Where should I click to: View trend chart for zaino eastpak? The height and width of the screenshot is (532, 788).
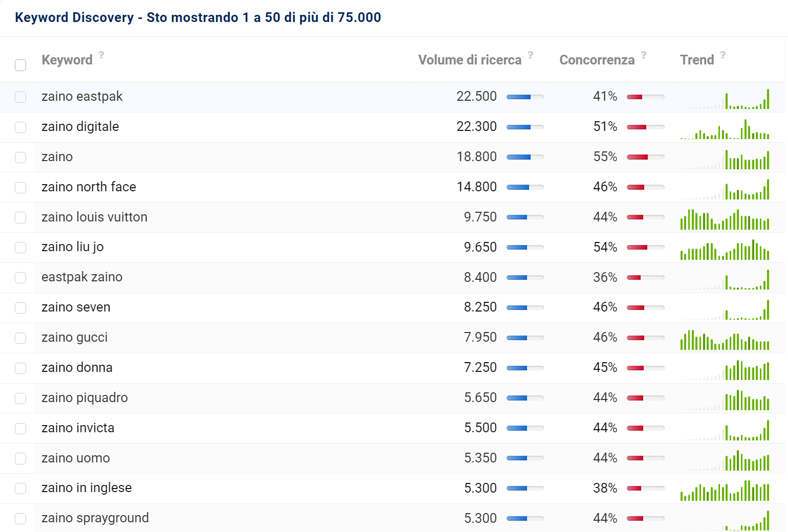(x=725, y=99)
